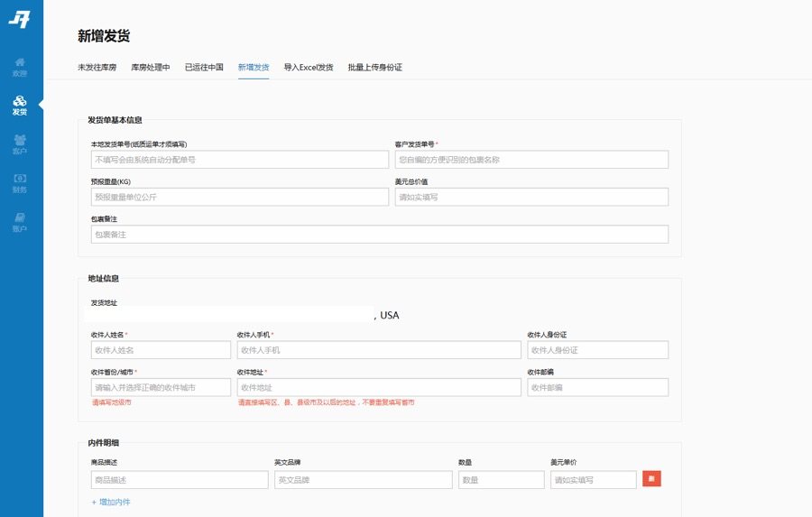
Task: Open the 批量上传身份证 tab
Action: point(374,68)
